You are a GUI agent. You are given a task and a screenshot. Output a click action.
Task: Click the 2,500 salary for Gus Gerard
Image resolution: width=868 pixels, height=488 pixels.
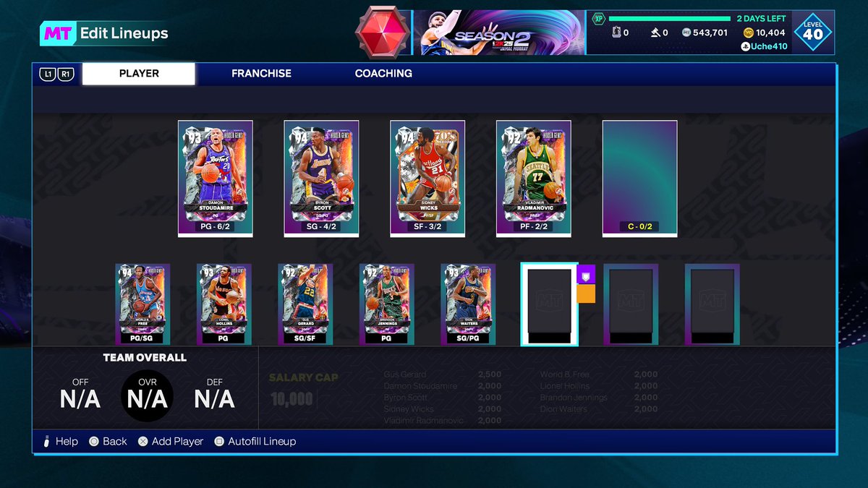[490, 374]
